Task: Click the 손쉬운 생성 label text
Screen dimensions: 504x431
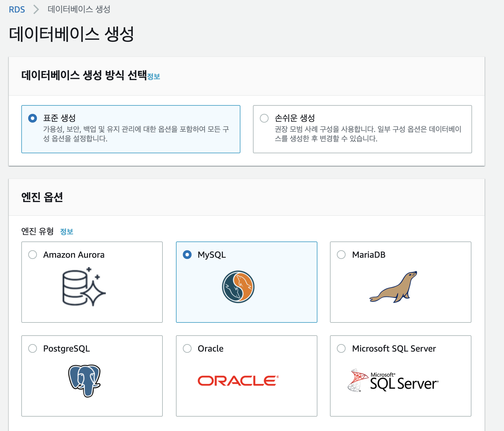Action: coord(295,118)
